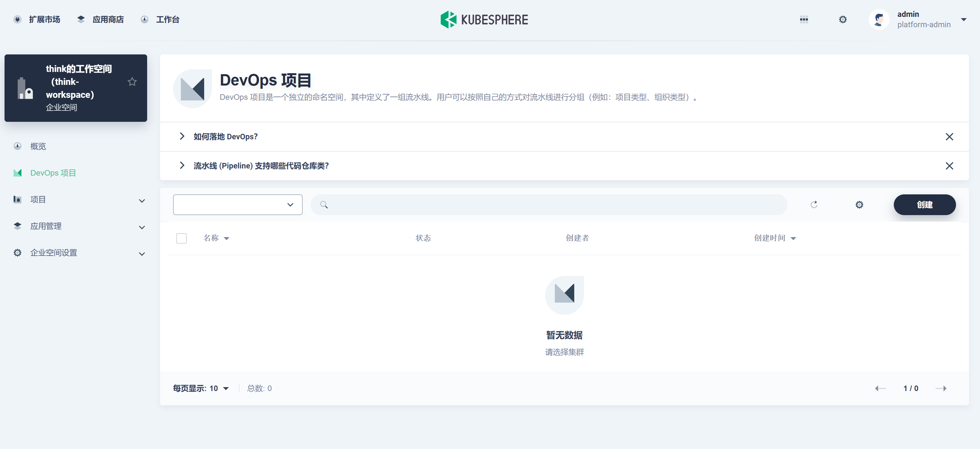Open 概览 overview in sidebar

pyautogui.click(x=38, y=146)
